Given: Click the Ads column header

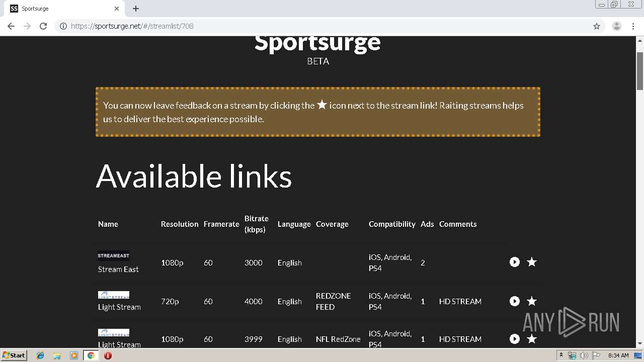Looking at the screenshot, I should (x=427, y=224).
